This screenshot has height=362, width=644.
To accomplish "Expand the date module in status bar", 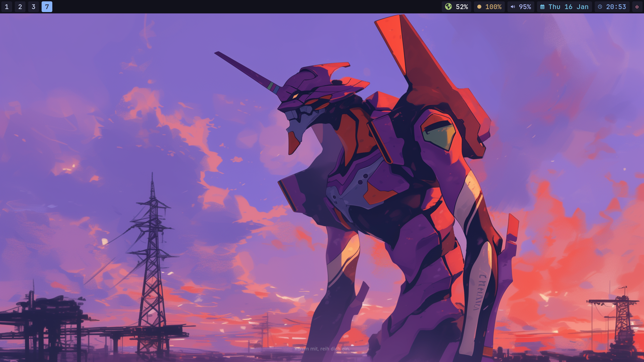I will (564, 7).
